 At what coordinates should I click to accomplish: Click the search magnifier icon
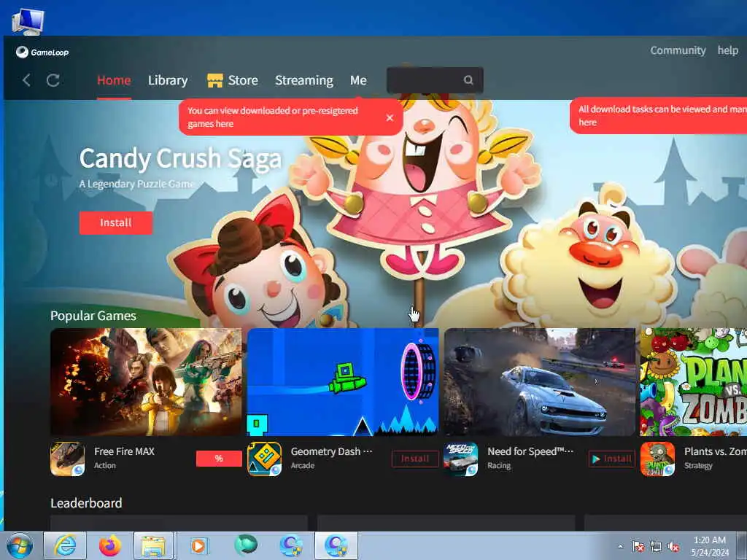[469, 80]
